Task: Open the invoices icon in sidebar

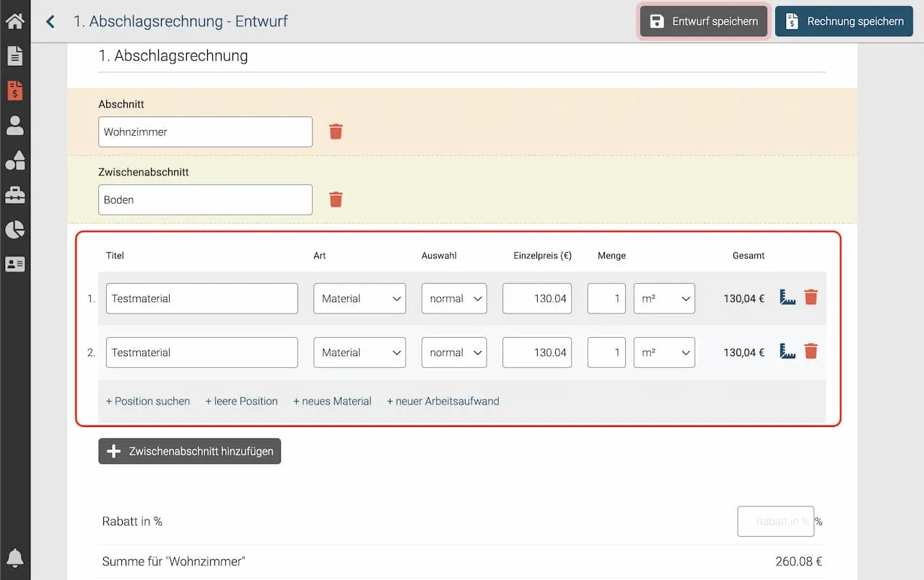Action: (14, 90)
